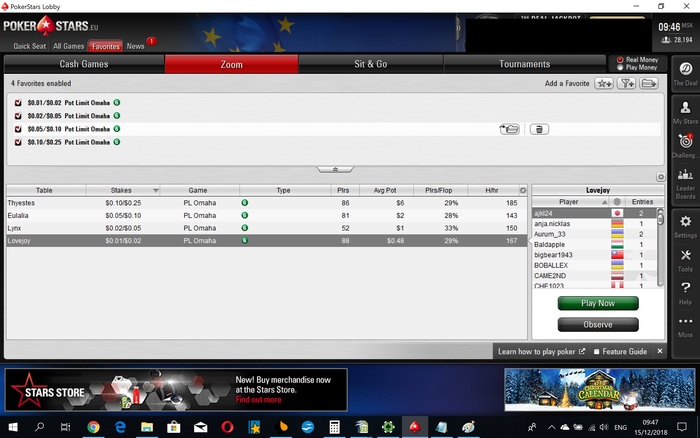The width and height of the screenshot is (700, 438).
Task: Open Calculator from the taskbar
Action: [x=334, y=427]
